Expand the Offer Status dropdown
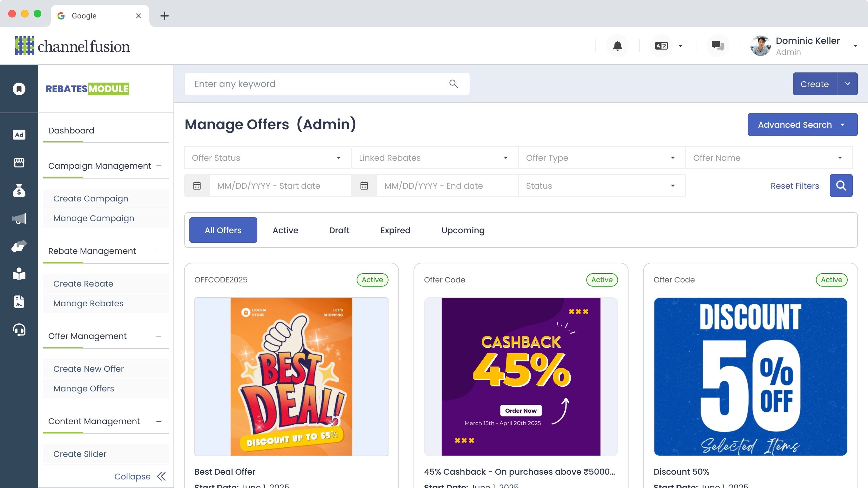Image resolution: width=868 pixels, height=488 pixels. 267,158
